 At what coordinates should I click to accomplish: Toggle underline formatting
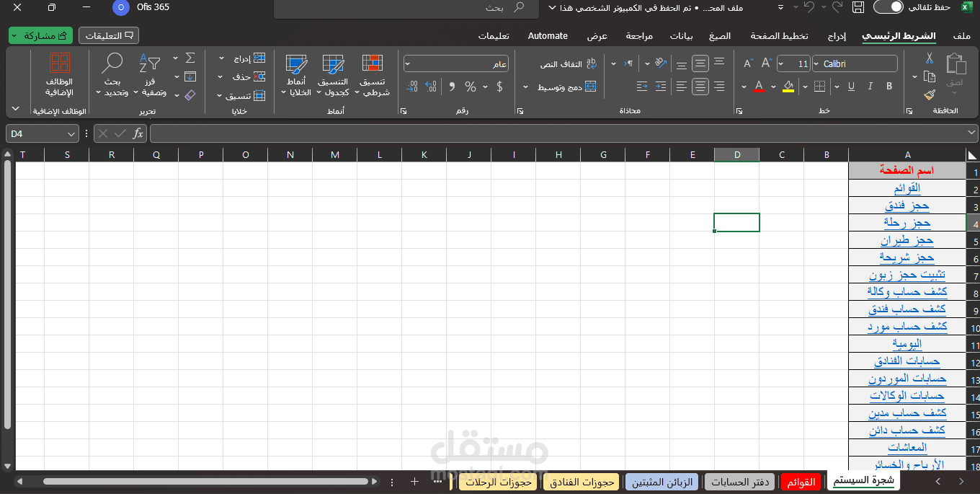(851, 87)
